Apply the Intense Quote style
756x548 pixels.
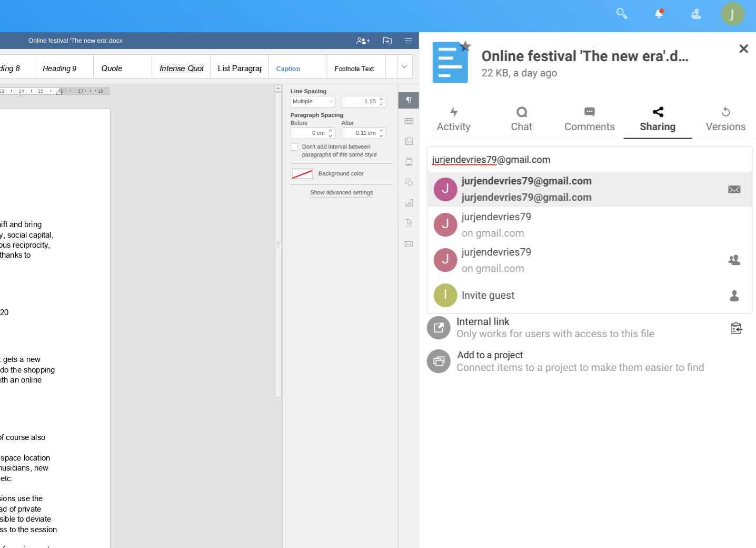pos(181,67)
